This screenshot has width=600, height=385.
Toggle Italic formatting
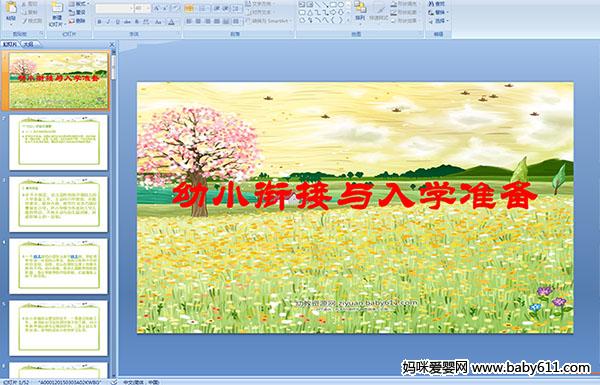pyautogui.click(x=108, y=22)
